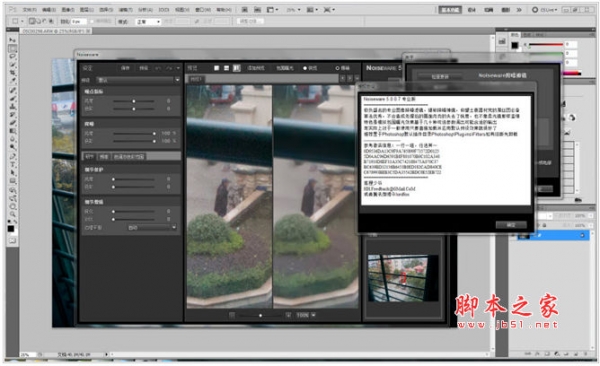The image size is (600, 366).
Task: Select the Rectangular Marquee tool
Action: [13, 49]
